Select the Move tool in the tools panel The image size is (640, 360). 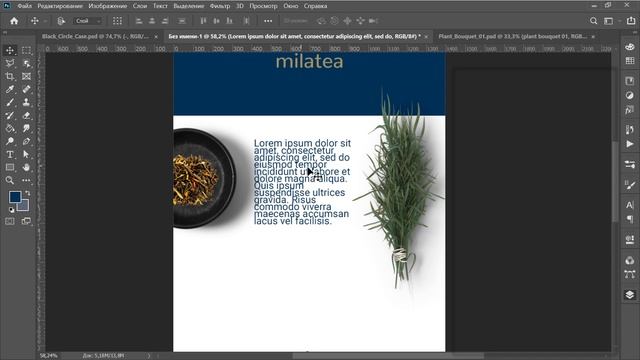click(x=10, y=51)
